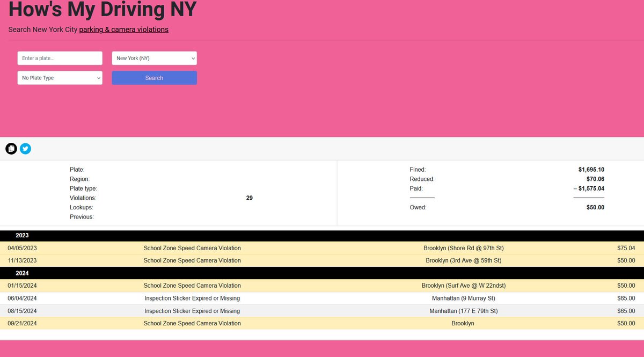Click the 04/05/2023 violation date
644x357 pixels.
[x=22, y=248]
